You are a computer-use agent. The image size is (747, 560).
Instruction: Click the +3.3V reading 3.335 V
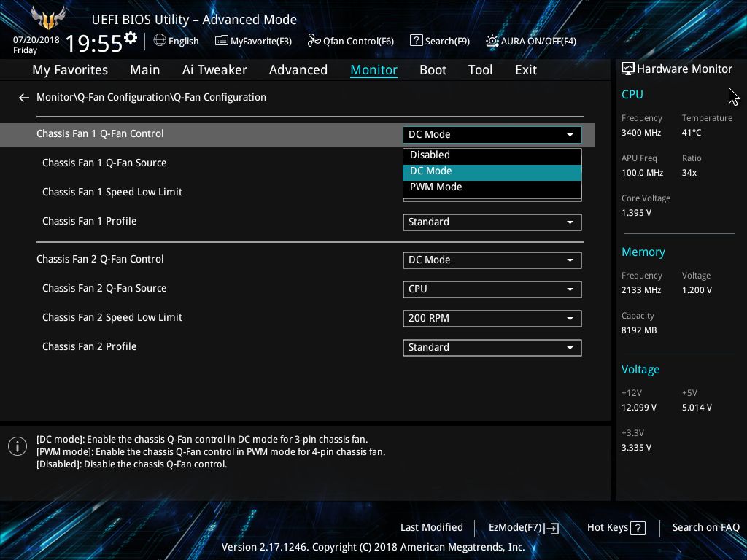636,448
